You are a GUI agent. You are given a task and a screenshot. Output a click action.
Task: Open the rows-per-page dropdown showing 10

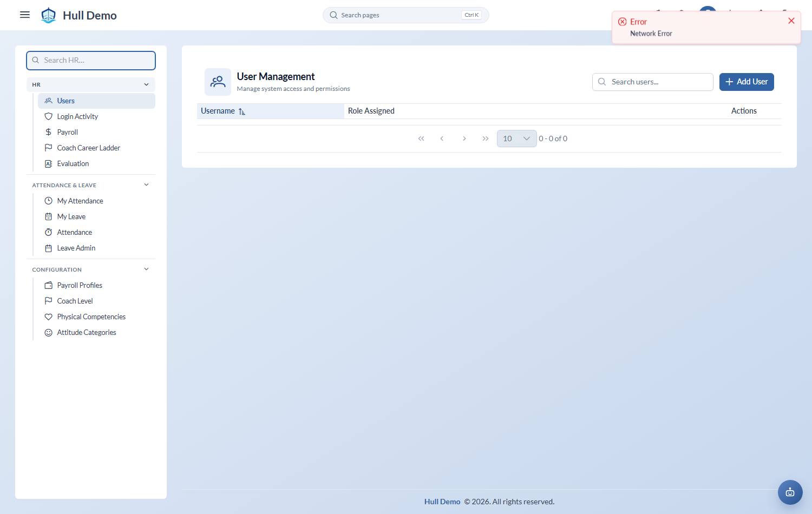point(517,139)
